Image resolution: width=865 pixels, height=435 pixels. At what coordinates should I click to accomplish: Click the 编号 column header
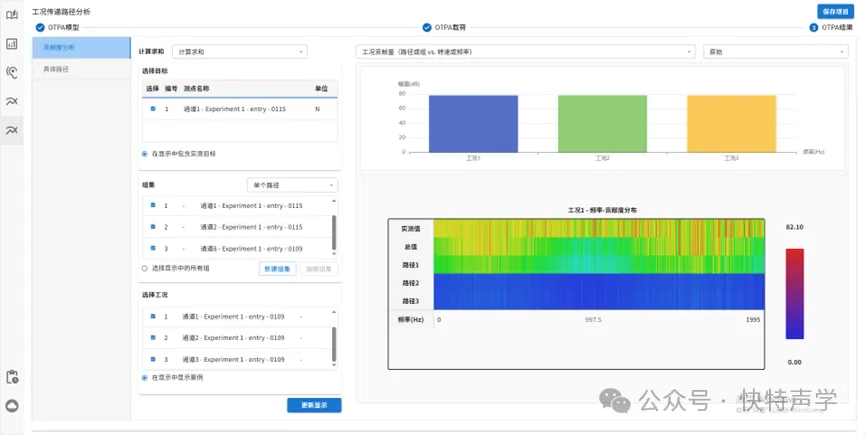171,88
